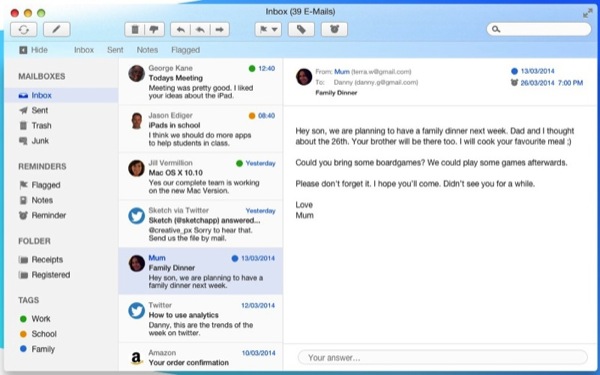The height and width of the screenshot is (375, 600).
Task: Reply using the single arrow icon
Action: coord(181,29)
